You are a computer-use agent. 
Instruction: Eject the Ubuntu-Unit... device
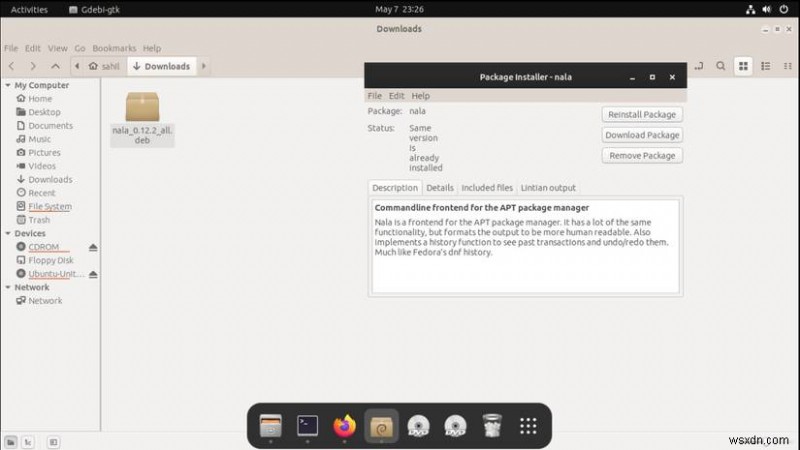(x=93, y=274)
